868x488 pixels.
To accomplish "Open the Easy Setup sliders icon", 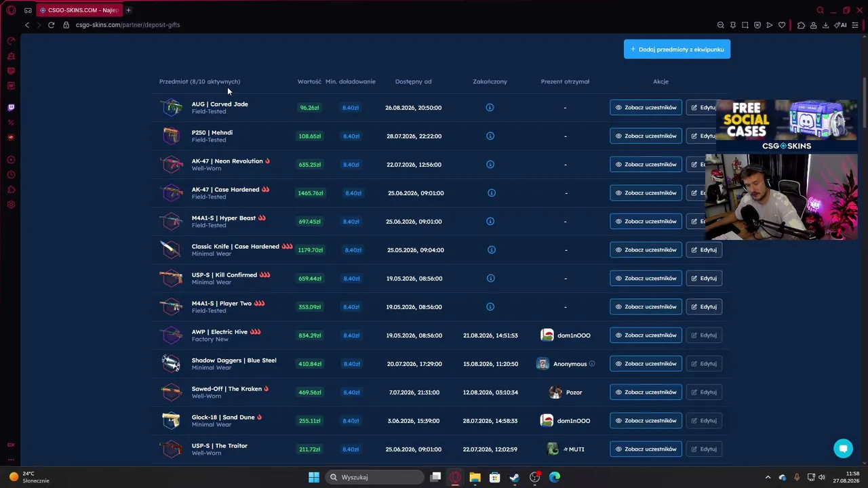I will point(855,25).
